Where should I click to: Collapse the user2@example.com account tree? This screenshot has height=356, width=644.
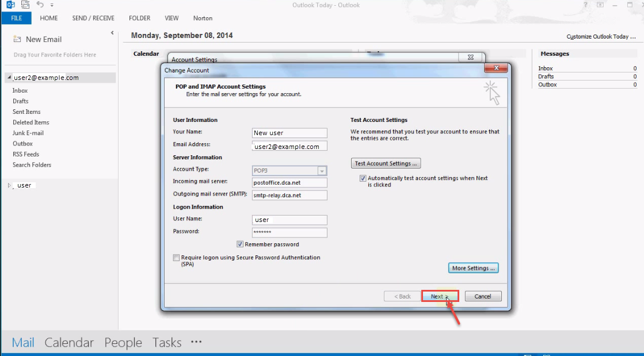(9, 78)
